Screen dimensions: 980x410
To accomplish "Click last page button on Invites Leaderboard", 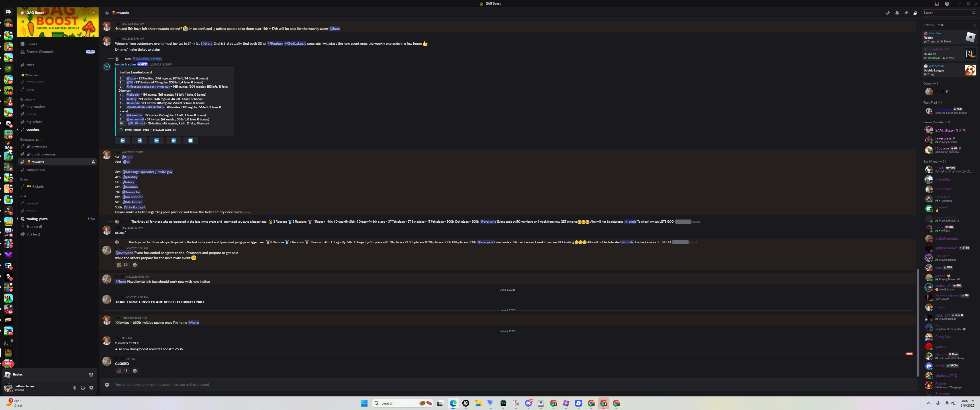I will [173, 141].
